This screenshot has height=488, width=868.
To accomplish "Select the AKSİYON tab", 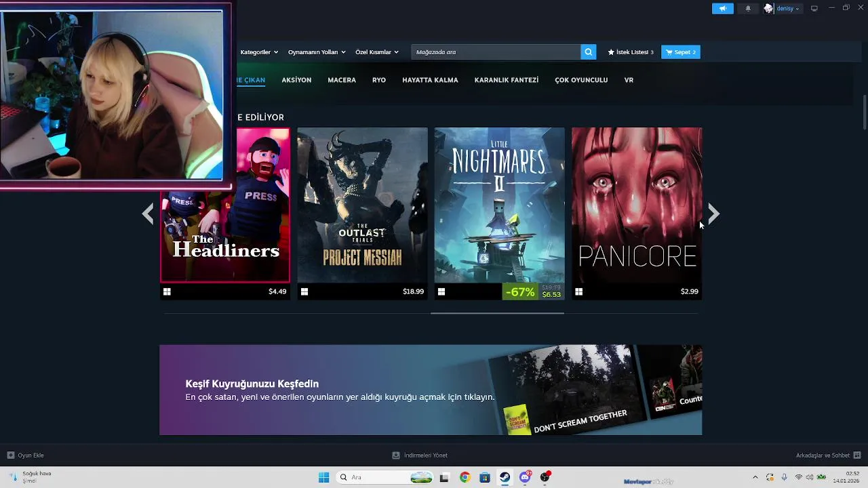I will (296, 80).
